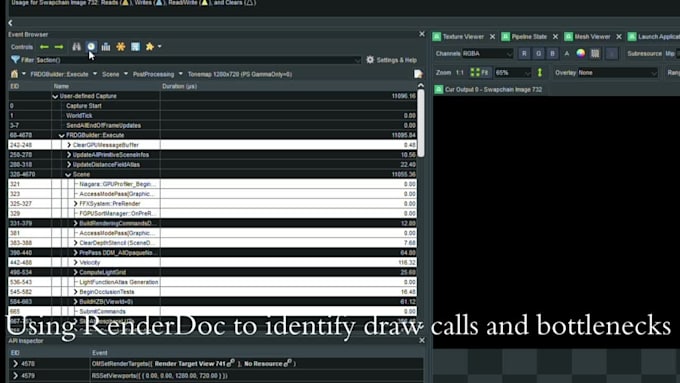Close the API Inspector panel

click(422, 340)
